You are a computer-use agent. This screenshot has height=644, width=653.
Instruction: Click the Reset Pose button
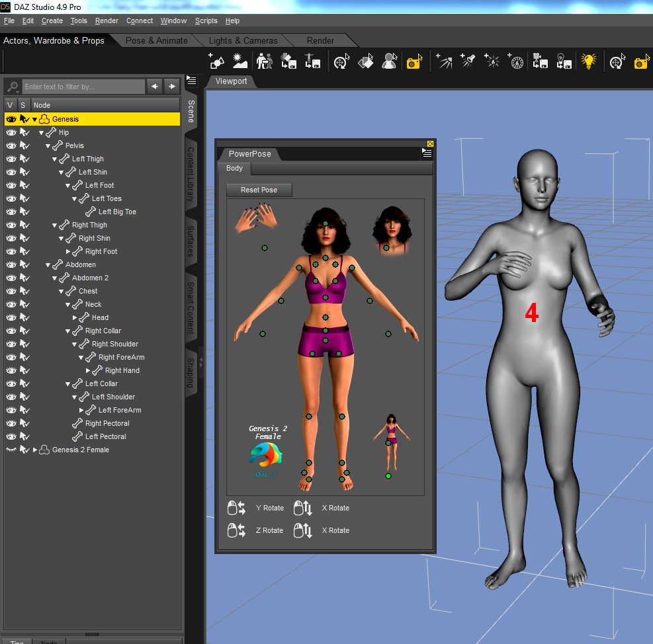point(259,190)
